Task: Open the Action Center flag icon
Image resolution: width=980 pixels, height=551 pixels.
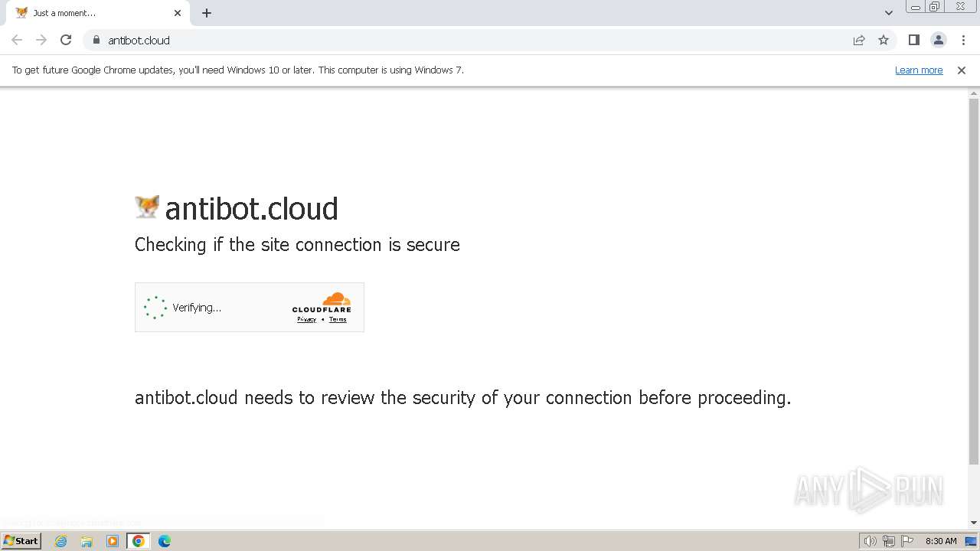Action: point(907,541)
